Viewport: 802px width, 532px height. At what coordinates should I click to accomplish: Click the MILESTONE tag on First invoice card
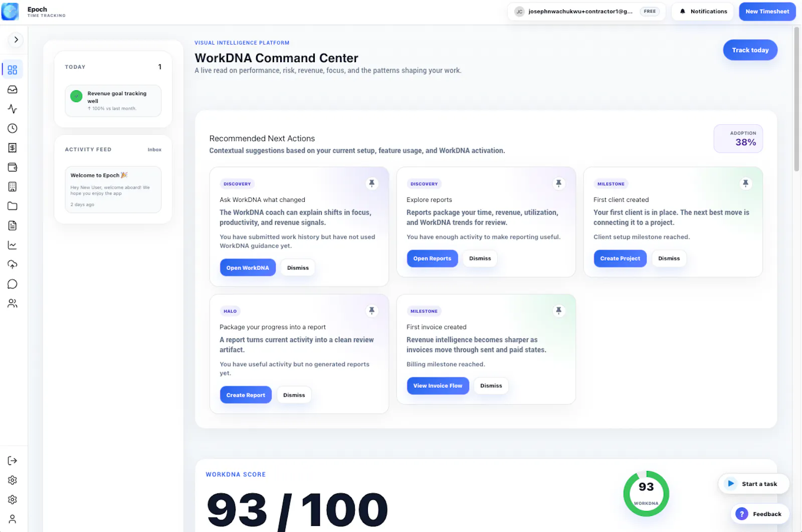click(424, 311)
